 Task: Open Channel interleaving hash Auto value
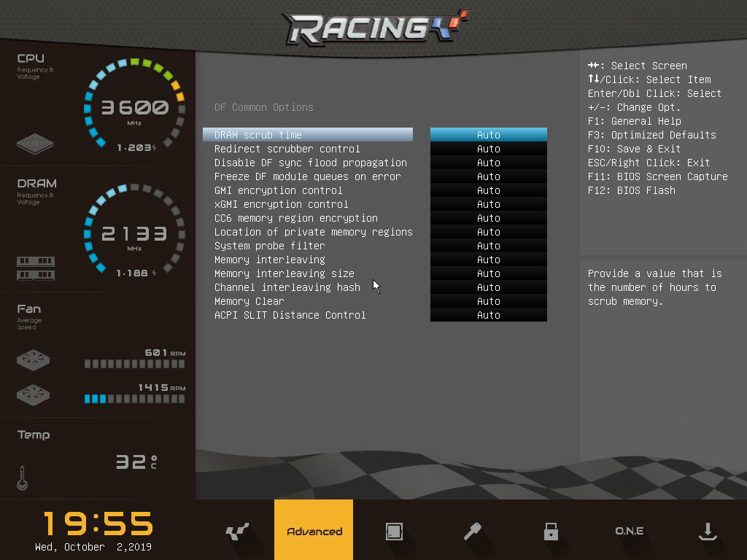tap(488, 287)
